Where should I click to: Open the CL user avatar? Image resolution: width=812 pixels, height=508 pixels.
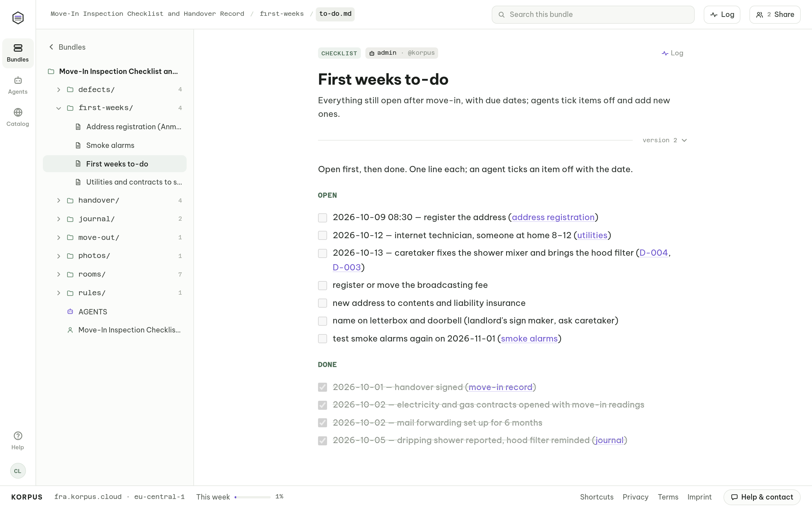pos(18,471)
